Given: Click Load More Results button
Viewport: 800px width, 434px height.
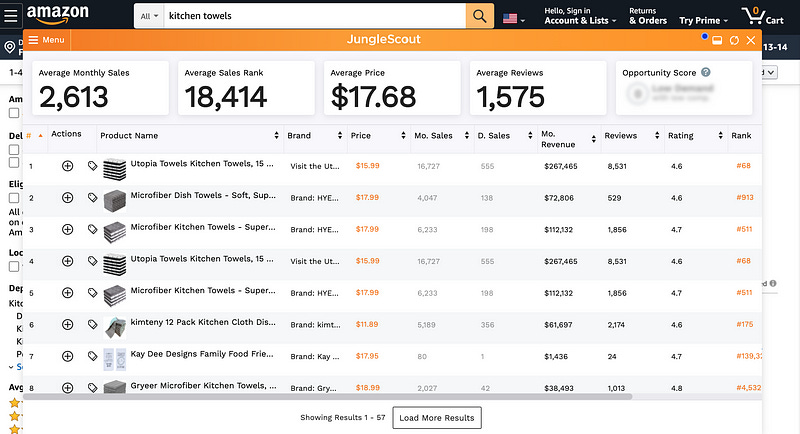Looking at the screenshot, I should pos(437,418).
